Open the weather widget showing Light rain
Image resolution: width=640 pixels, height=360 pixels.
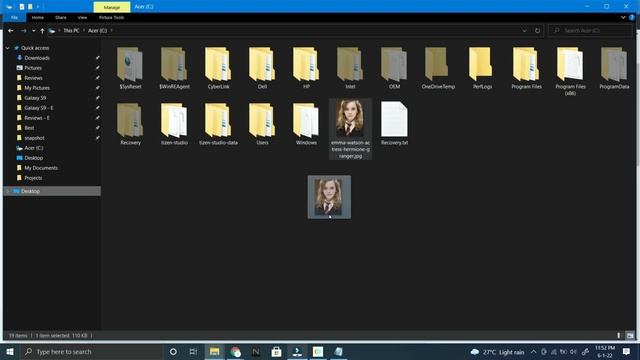click(497, 351)
